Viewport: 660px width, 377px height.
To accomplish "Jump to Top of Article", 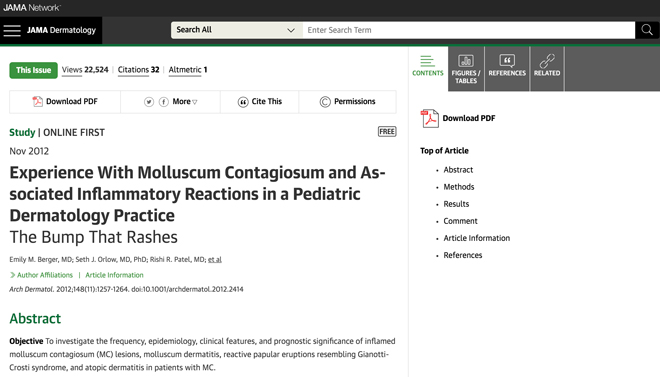I will coord(444,151).
